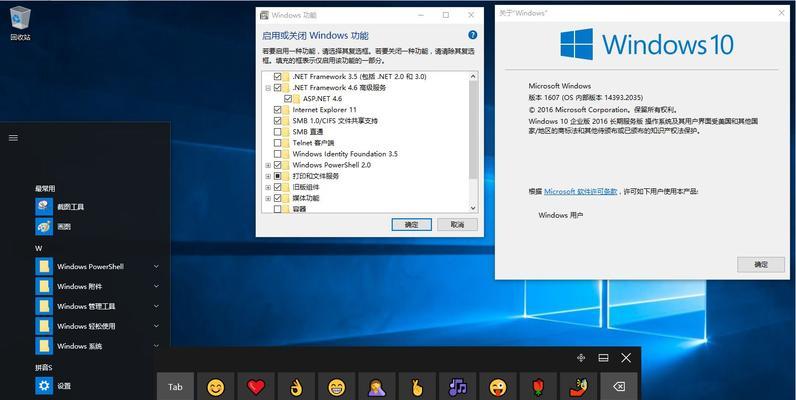Toggle SMB 1.0/CIFS file sharing checkbox

277,121
